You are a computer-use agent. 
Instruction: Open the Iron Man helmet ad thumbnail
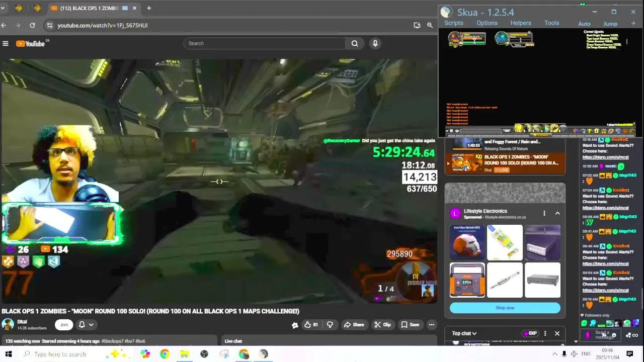click(x=467, y=242)
